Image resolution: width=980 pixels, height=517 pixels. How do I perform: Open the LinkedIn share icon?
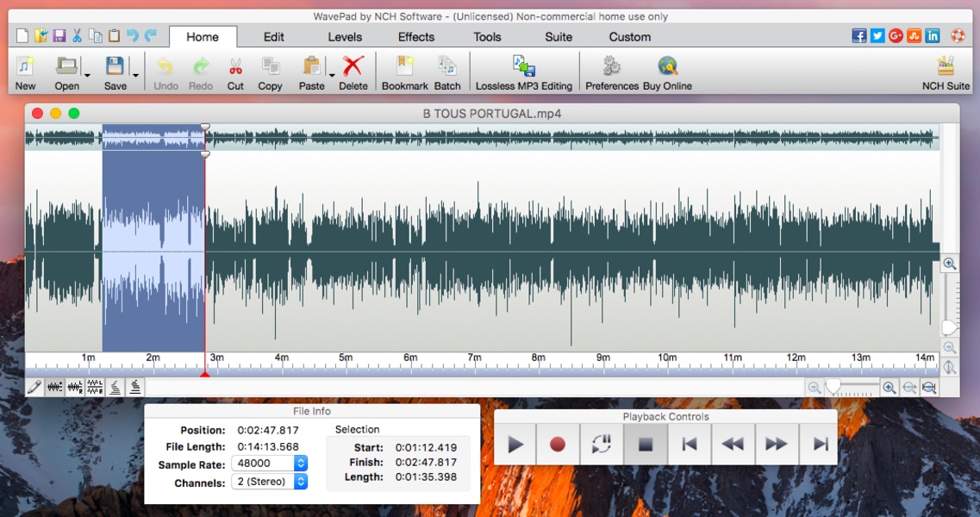click(933, 35)
